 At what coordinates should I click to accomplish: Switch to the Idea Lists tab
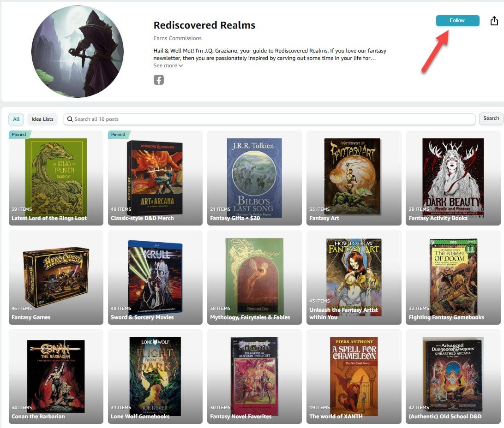[x=42, y=119]
